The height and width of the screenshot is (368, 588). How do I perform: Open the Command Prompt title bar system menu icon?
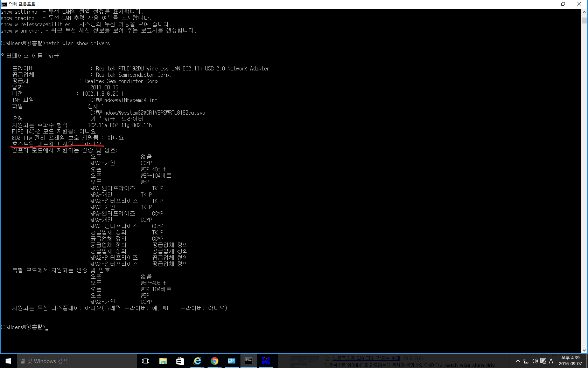[4, 4]
